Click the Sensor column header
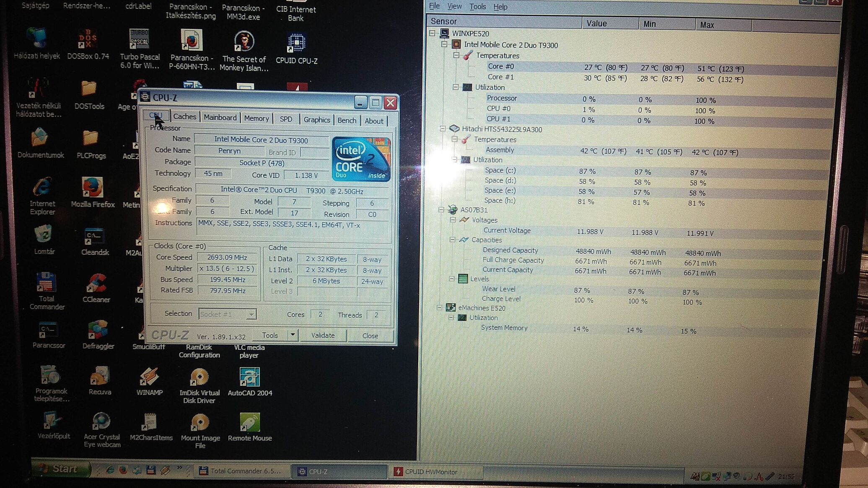The image size is (868, 488). [504, 21]
